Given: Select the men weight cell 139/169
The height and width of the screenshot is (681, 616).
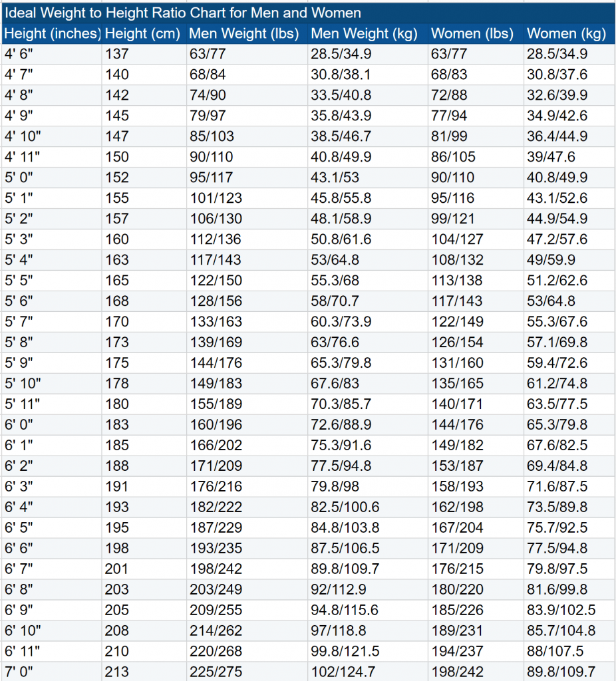Looking at the screenshot, I should point(247,342).
